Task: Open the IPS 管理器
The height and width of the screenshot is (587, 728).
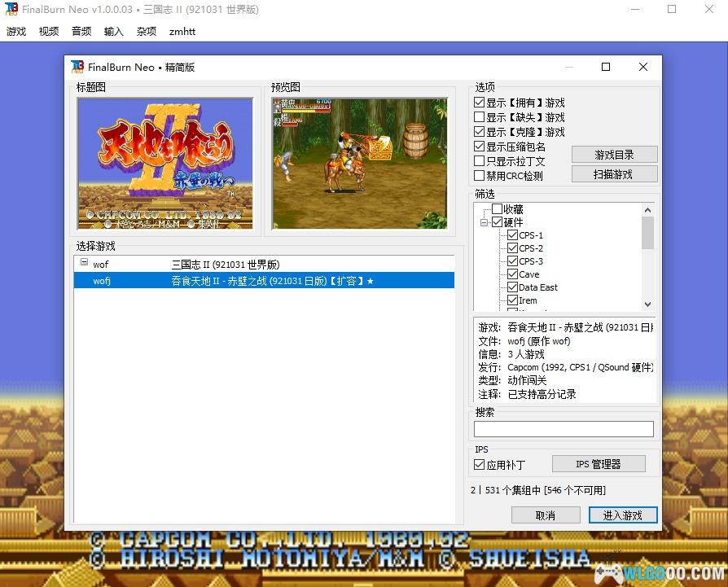Action: [x=598, y=464]
